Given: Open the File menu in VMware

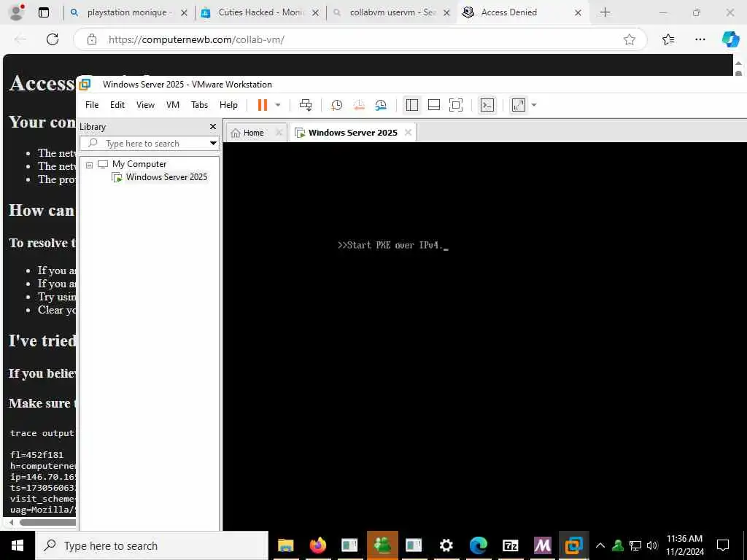Looking at the screenshot, I should pos(92,105).
